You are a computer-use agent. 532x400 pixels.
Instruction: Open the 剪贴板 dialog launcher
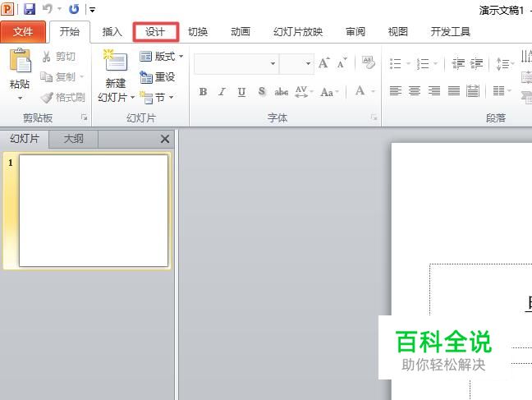(84, 117)
